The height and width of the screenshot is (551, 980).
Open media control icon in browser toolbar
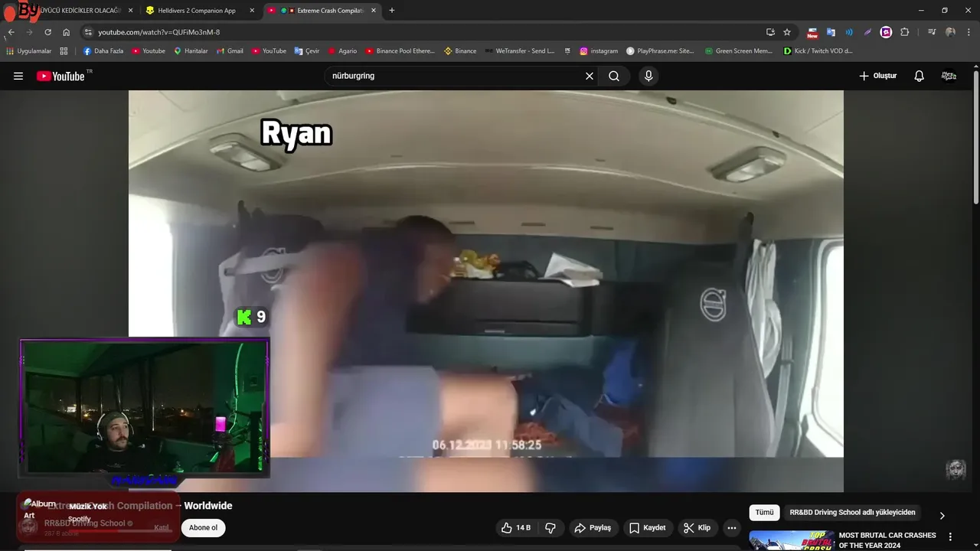(932, 32)
